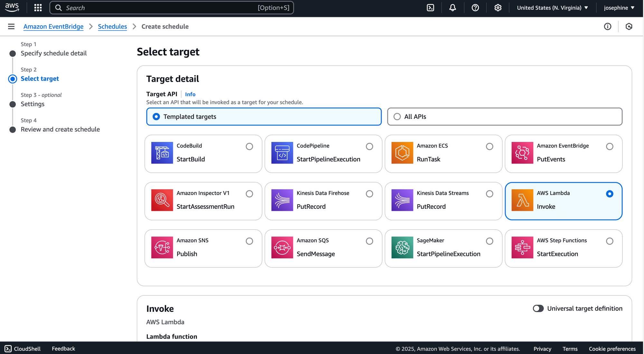Toggle the Universal target definition switch
This screenshot has width=644, height=354.
tap(538, 308)
